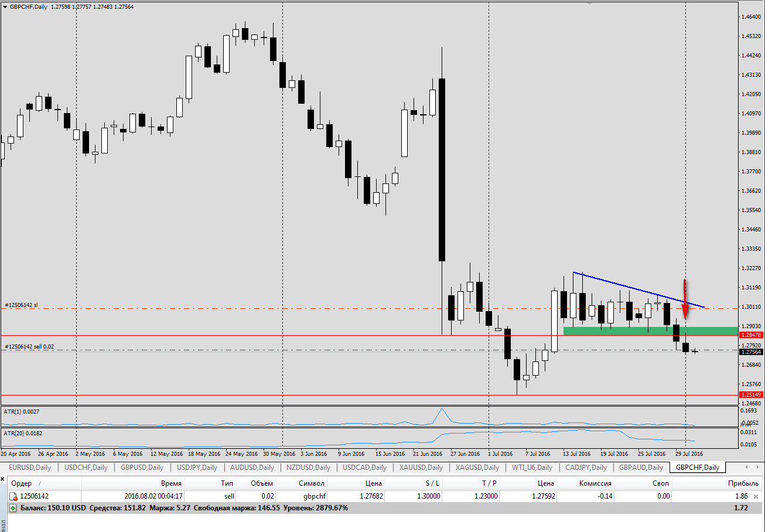The height and width of the screenshot is (532, 765).
Task: Click the T / P column header
Action: pos(470,483)
